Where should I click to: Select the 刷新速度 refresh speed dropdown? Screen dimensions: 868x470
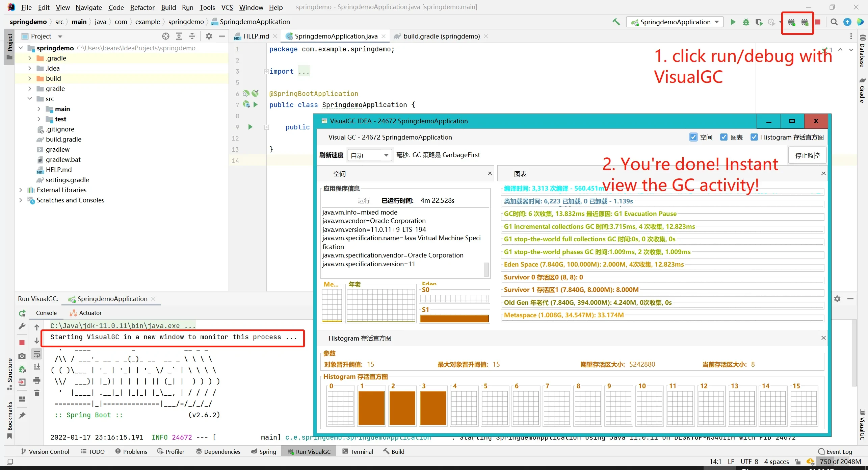point(368,154)
